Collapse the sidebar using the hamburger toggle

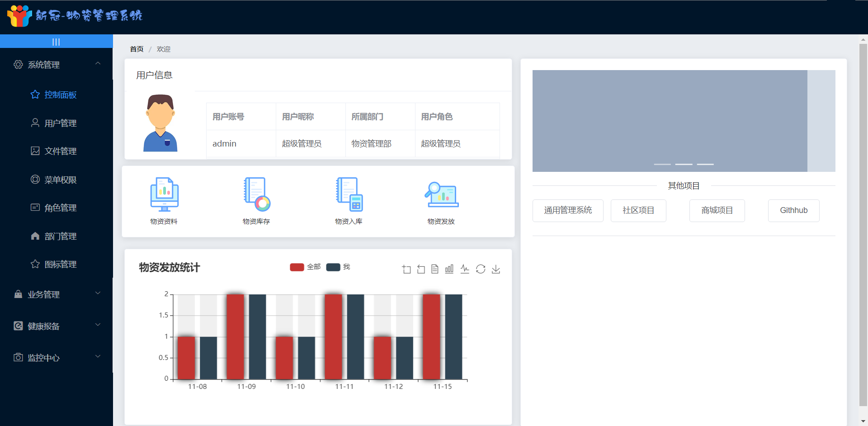pos(56,42)
